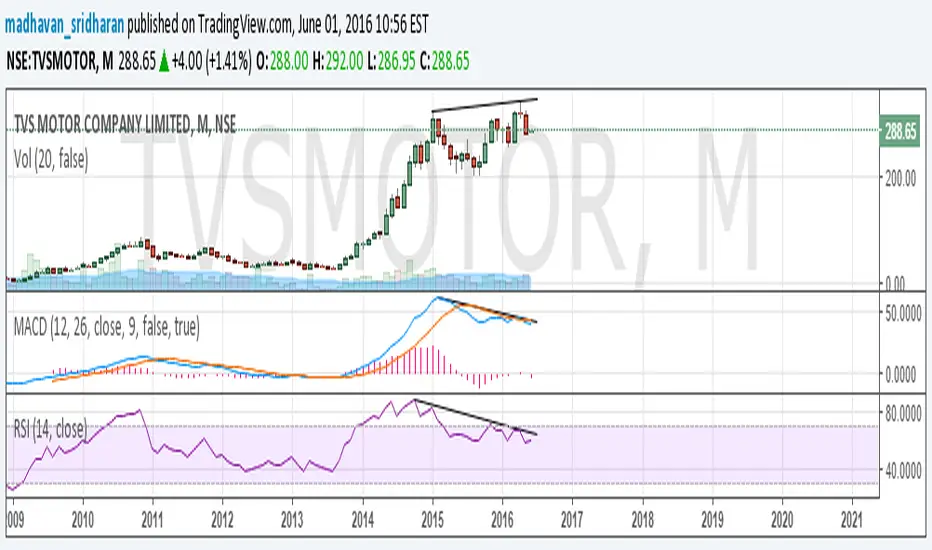Click the 80.0000 RSI axis label

(x=903, y=413)
